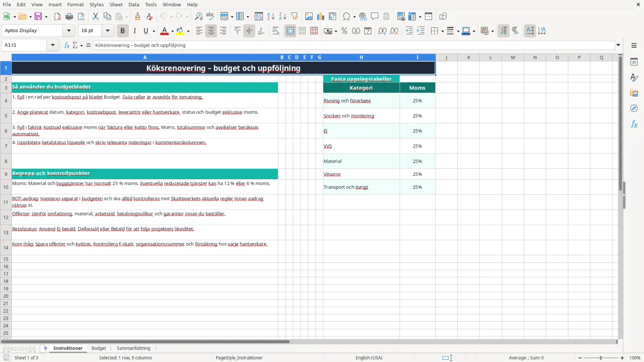Click the Copy icon
Screen dimensions: 644x362
tap(107, 17)
